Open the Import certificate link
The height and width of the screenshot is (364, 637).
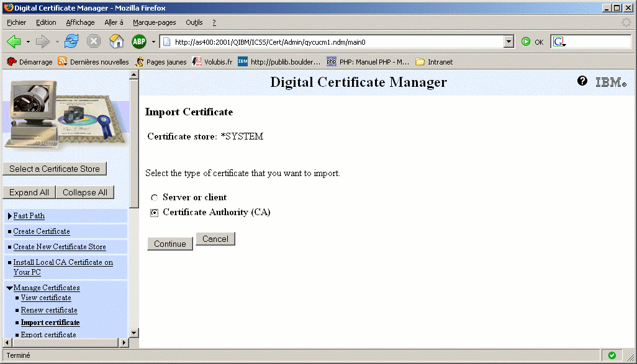50,322
